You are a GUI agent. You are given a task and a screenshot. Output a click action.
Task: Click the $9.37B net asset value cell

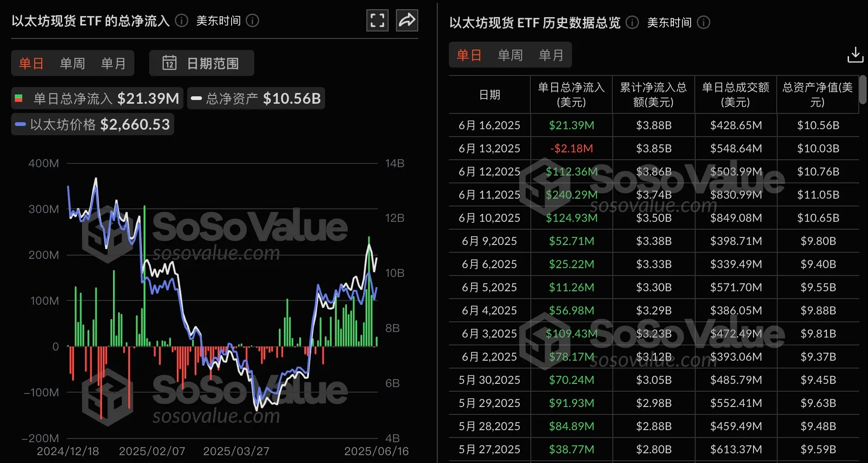818,357
